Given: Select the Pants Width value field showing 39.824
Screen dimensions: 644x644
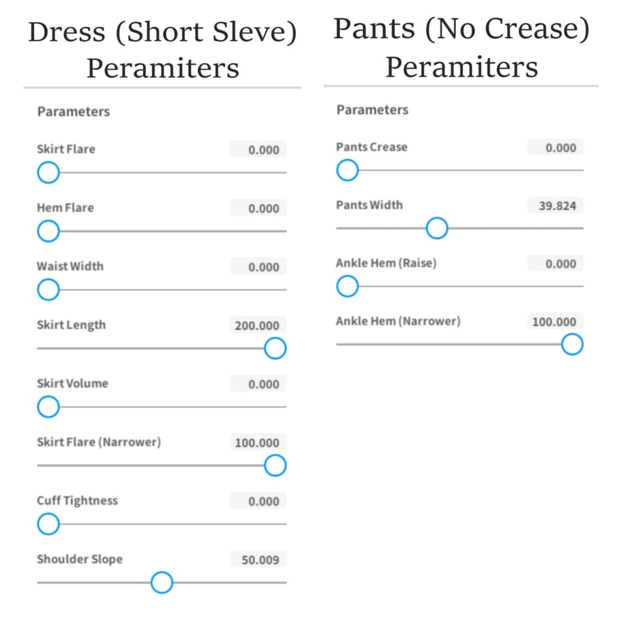Looking at the screenshot, I should point(557,206).
